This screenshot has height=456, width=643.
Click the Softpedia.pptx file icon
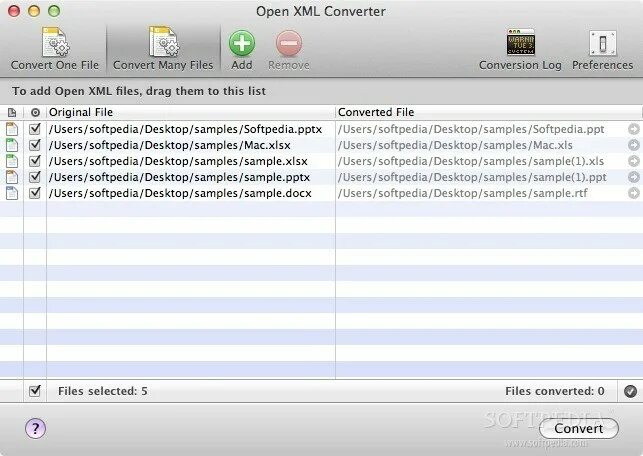tap(12, 129)
